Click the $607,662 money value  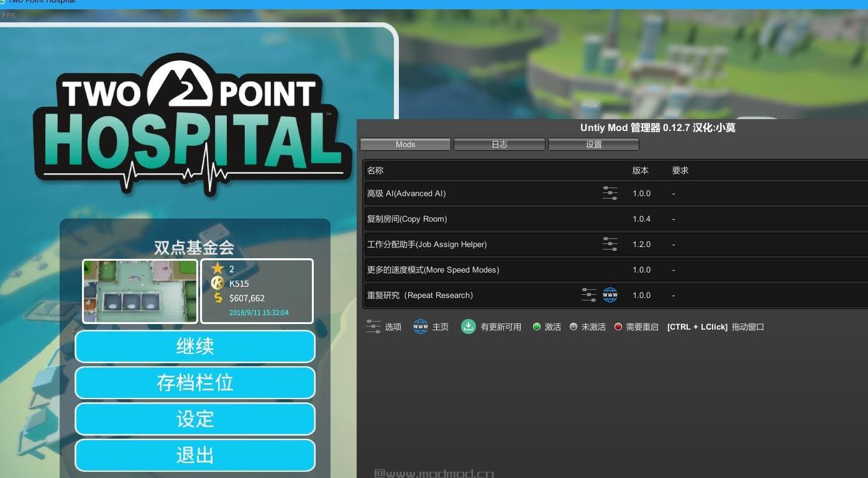[247, 298]
